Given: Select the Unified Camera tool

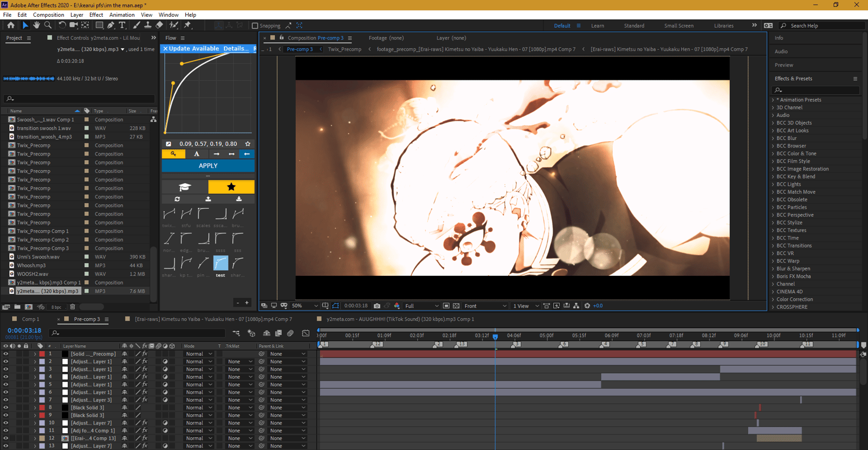Looking at the screenshot, I should (73, 25).
